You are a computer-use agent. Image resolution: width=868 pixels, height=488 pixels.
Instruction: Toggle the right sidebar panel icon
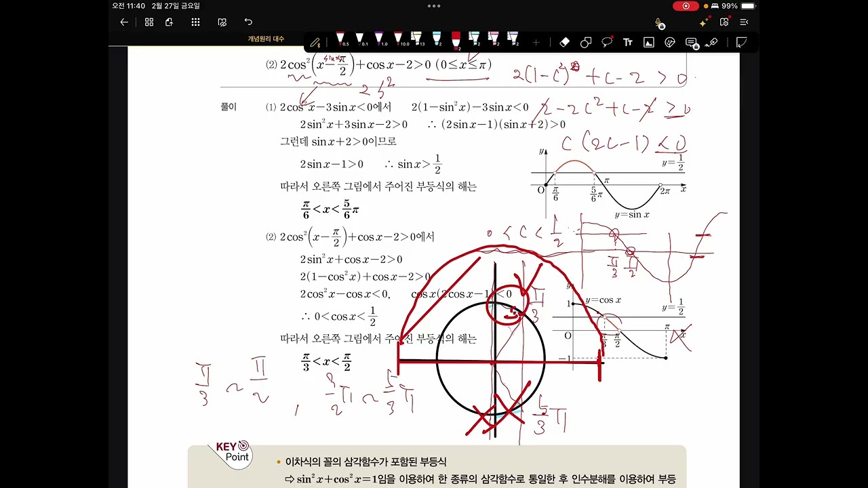pyautogui.click(x=744, y=22)
